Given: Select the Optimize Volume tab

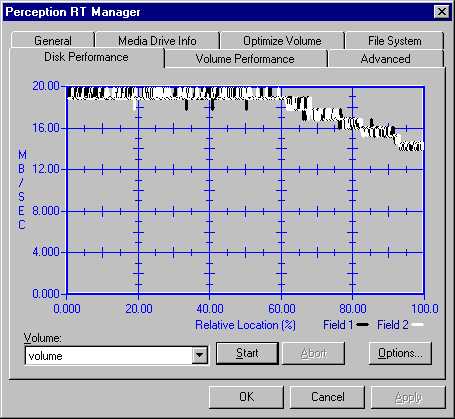Looking at the screenshot, I should [282, 40].
